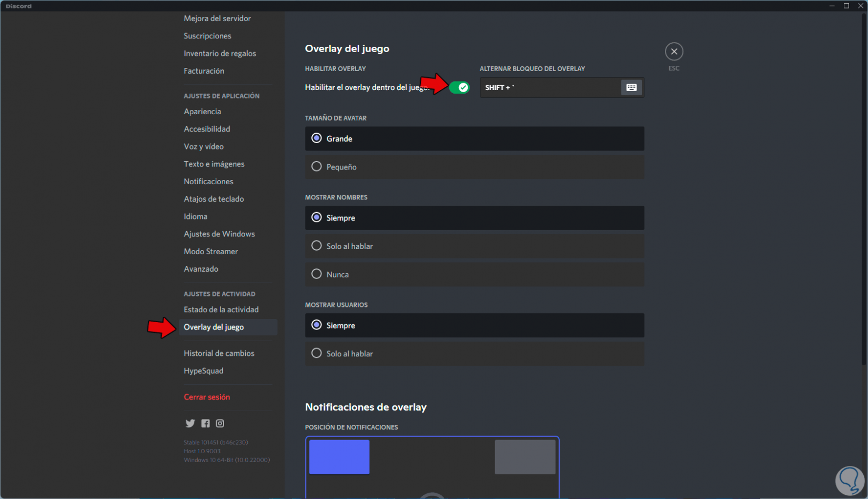Select Grande avatar size
The width and height of the screenshot is (868, 499).
[475, 138]
